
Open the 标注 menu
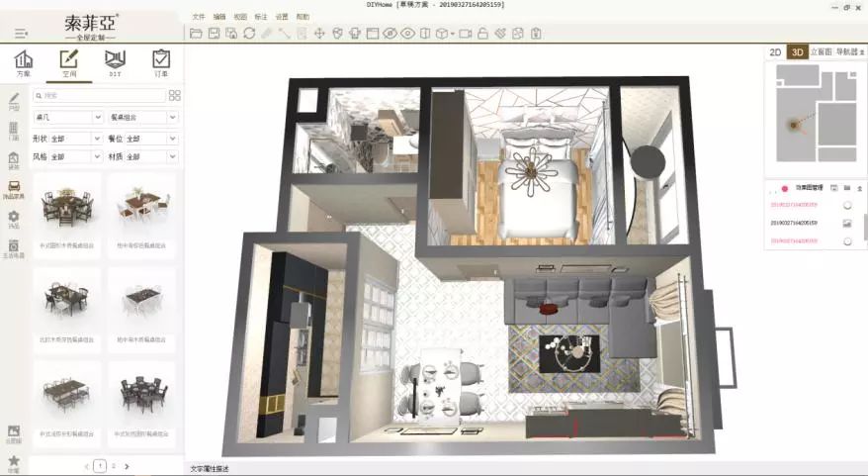tap(261, 17)
